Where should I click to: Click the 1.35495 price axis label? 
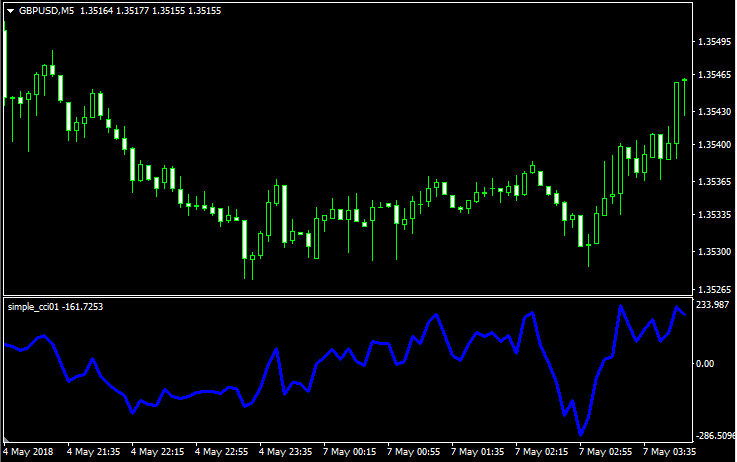(x=712, y=42)
